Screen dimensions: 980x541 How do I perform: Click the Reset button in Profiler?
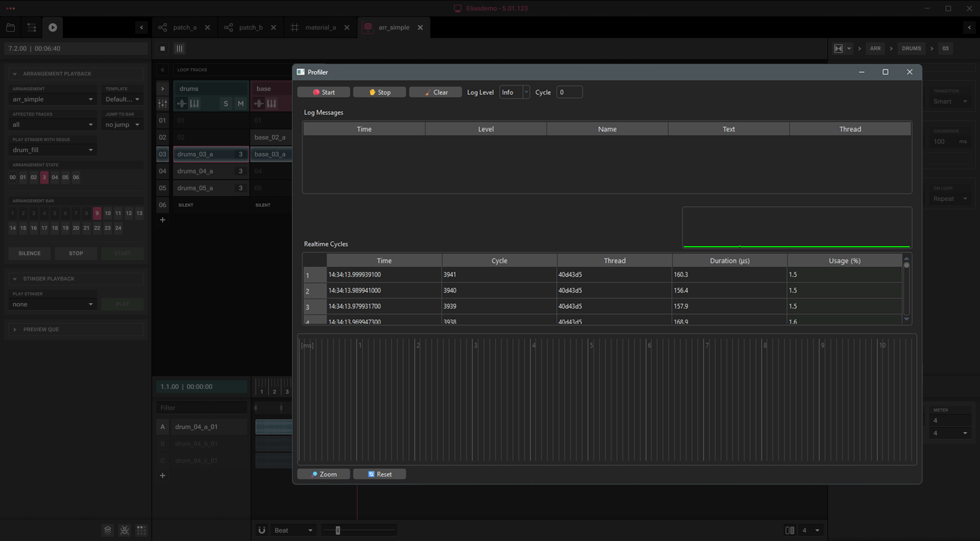coord(380,474)
